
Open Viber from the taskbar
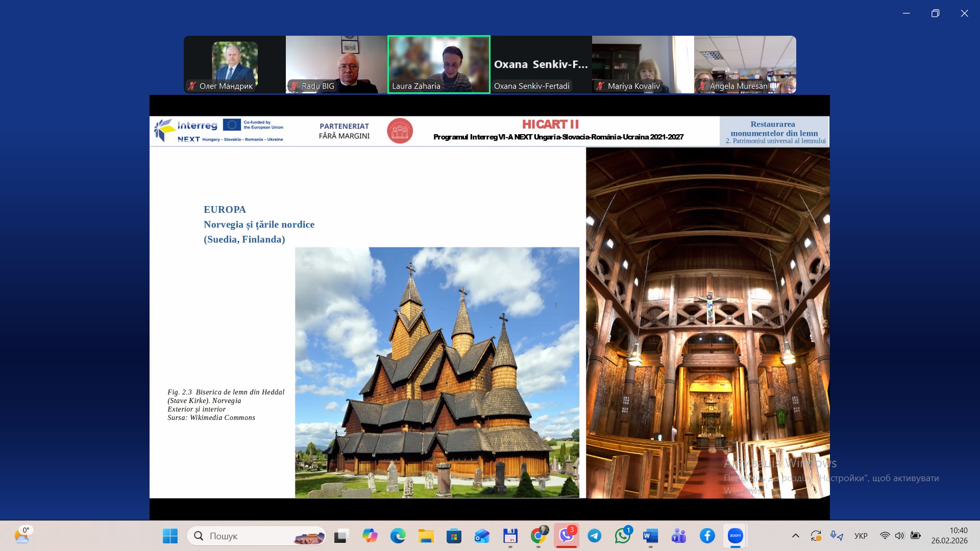point(566,536)
